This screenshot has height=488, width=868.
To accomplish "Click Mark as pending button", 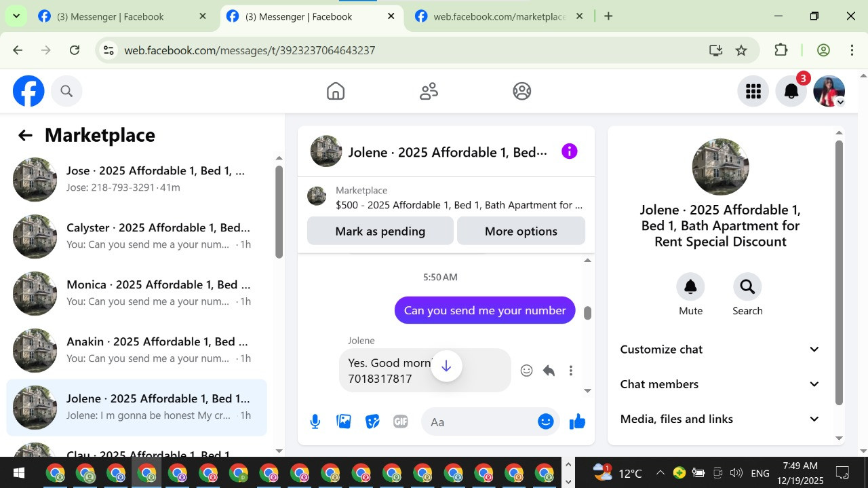I will 380,231.
